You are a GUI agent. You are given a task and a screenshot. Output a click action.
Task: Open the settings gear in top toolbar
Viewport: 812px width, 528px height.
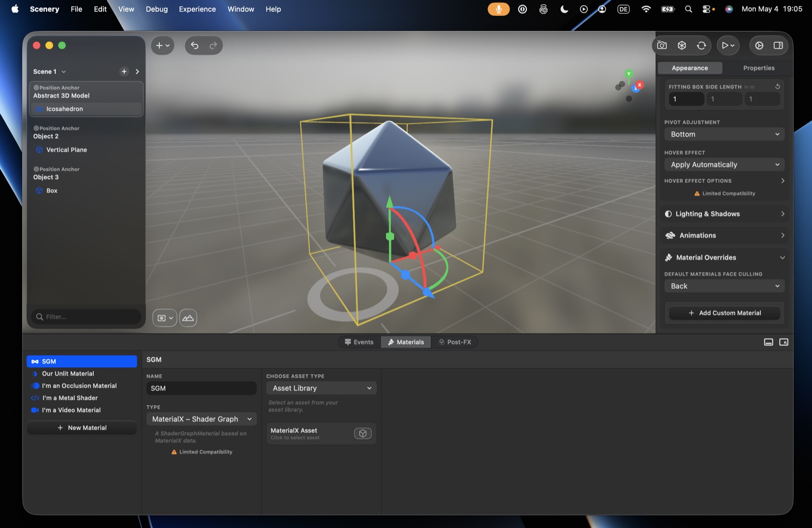click(759, 46)
